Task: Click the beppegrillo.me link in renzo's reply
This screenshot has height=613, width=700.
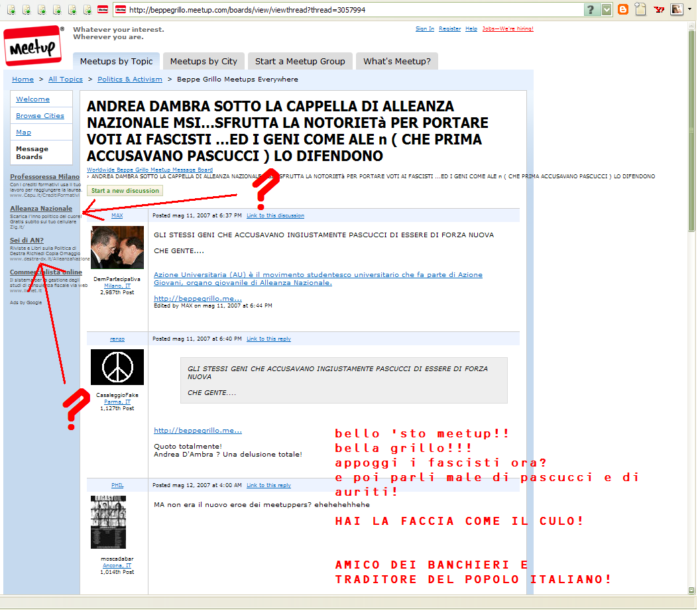Action: [x=198, y=430]
